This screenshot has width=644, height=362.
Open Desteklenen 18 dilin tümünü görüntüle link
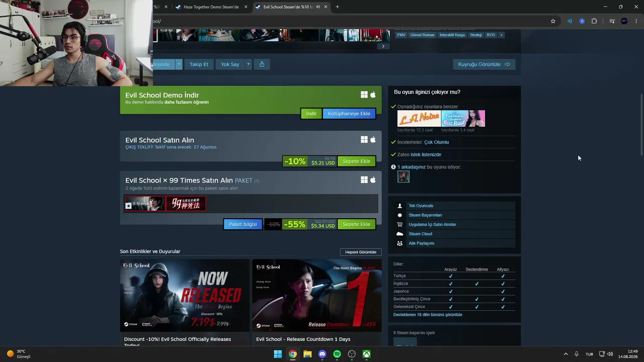point(428,315)
